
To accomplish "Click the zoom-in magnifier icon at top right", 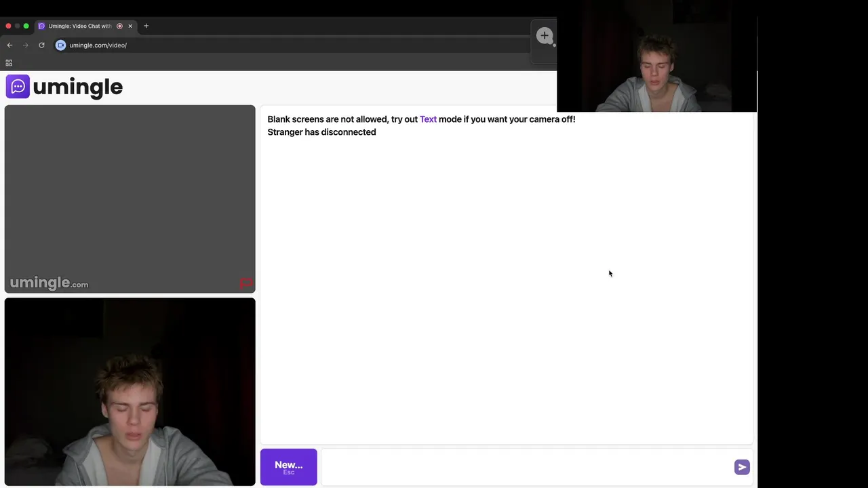I will pos(545,36).
